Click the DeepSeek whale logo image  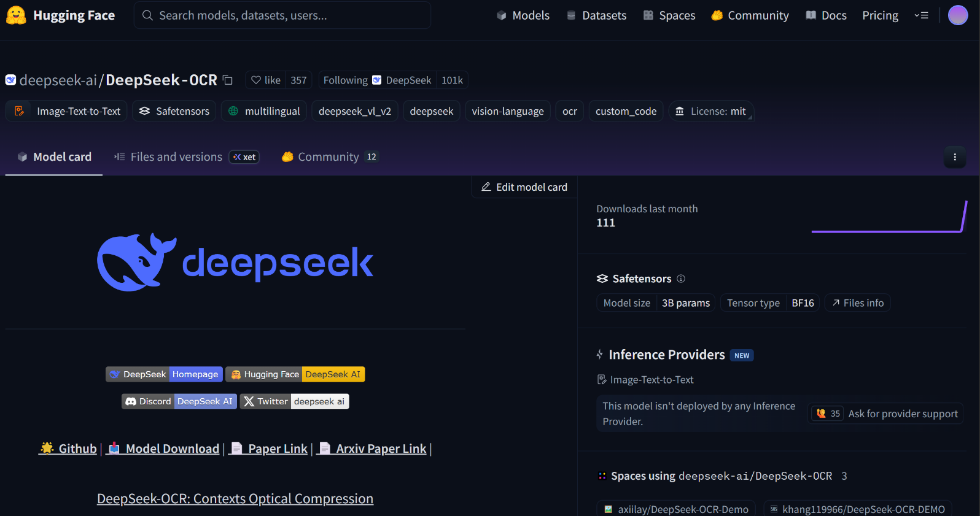[x=235, y=263]
